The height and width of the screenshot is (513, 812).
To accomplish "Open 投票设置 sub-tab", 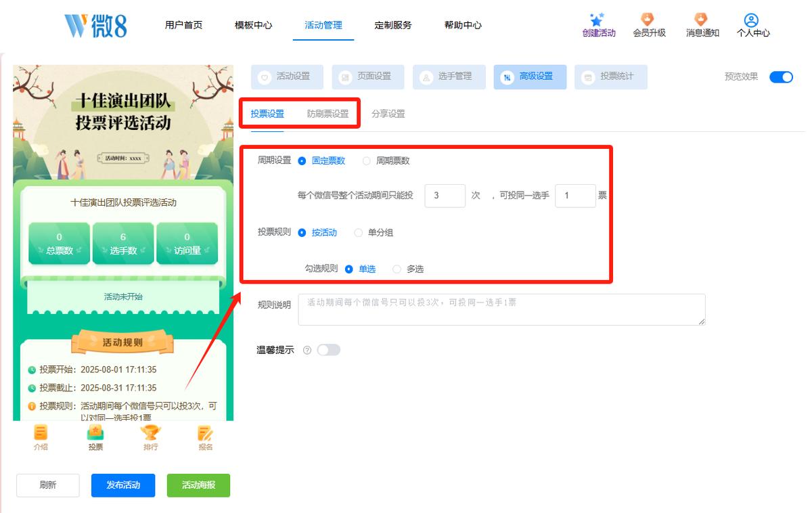I will point(267,114).
